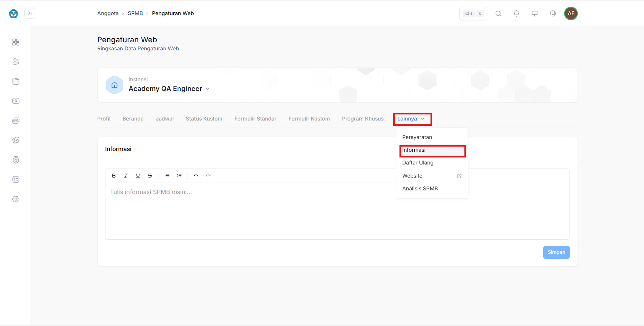Open the dashboard grid icon in sidebar
644x326 pixels.
pos(16,42)
